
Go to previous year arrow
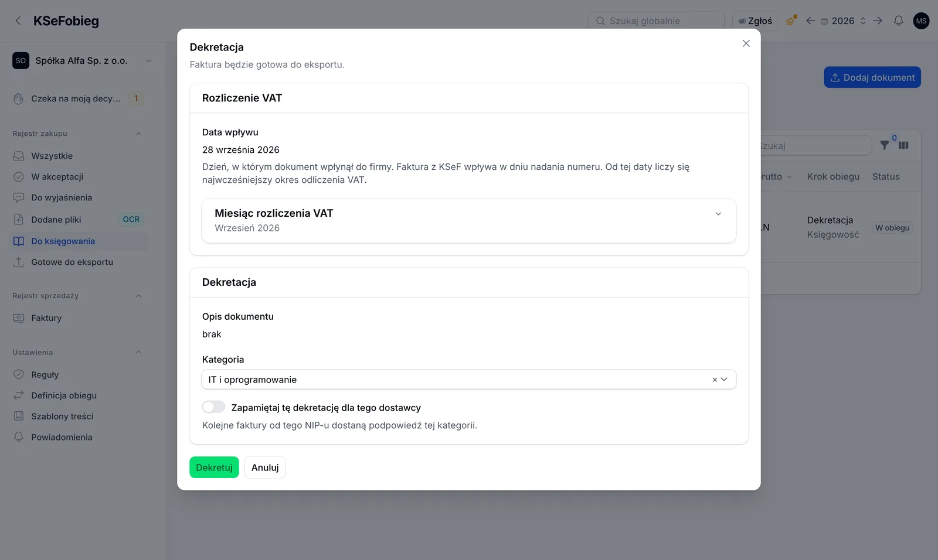click(x=810, y=21)
